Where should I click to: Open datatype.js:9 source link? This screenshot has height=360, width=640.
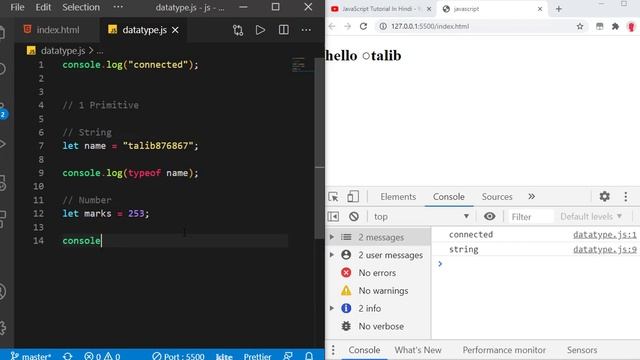click(604, 249)
